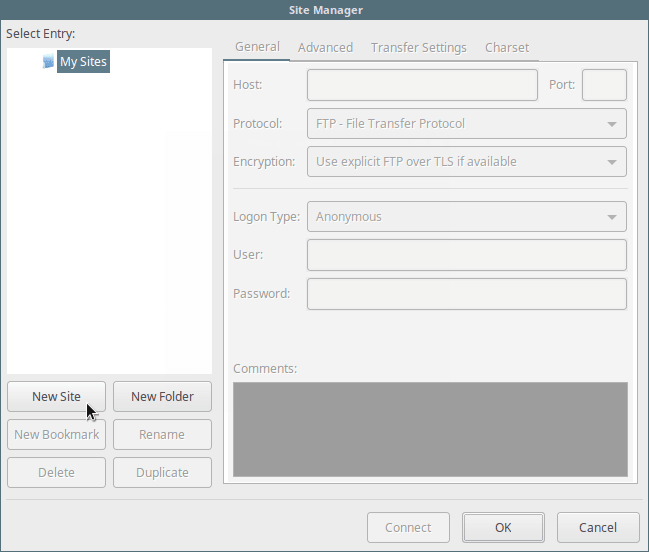Screen dimensions: 649x552
Task: Switch to the General tab
Action: [x=256, y=47]
